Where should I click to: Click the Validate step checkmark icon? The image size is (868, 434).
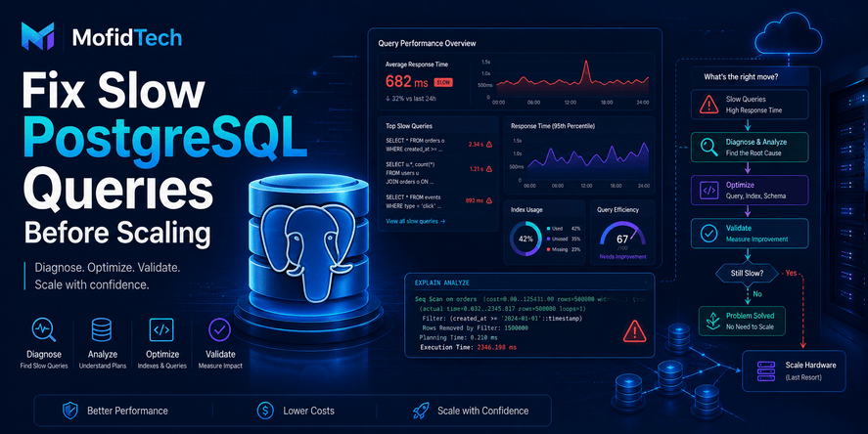click(x=709, y=234)
